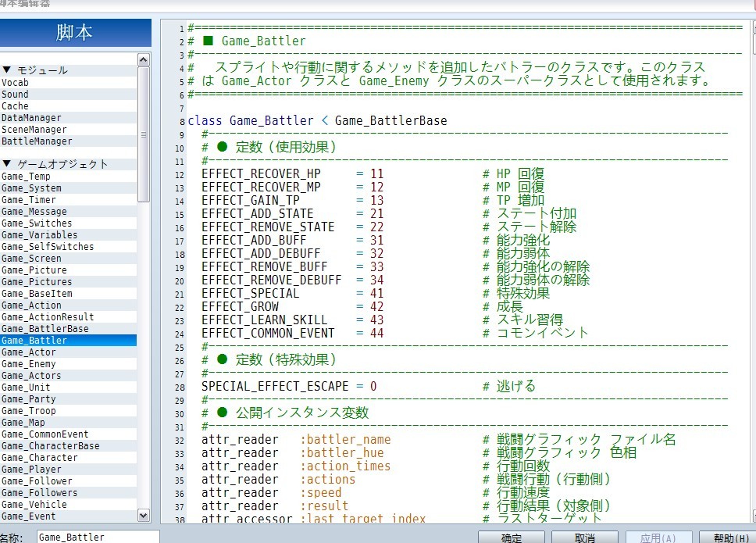Open the Game_Event script
This screenshot has width=756, height=543.
69,516
